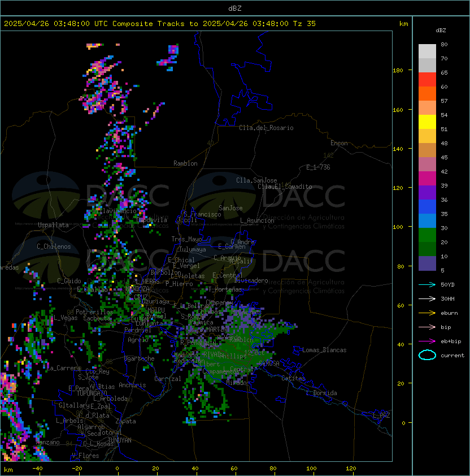Click the C_Chilenos place label
The width and height of the screenshot is (470, 476).
[x=54, y=246]
